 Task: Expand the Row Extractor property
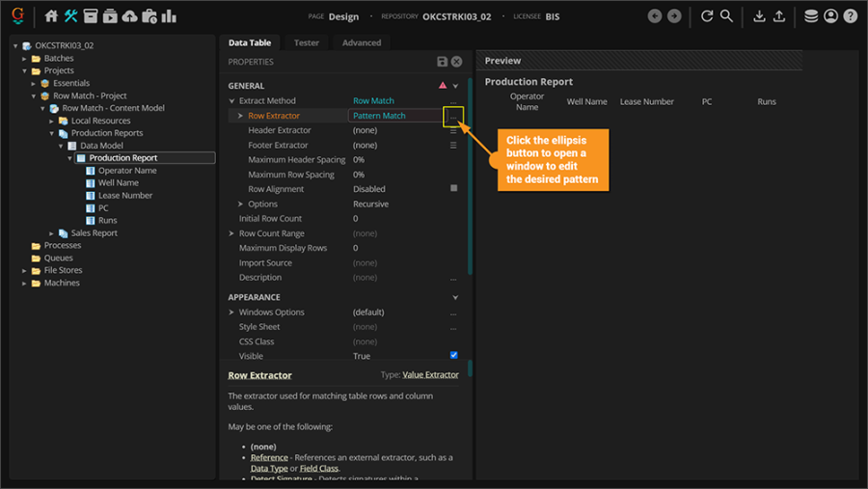pos(241,116)
